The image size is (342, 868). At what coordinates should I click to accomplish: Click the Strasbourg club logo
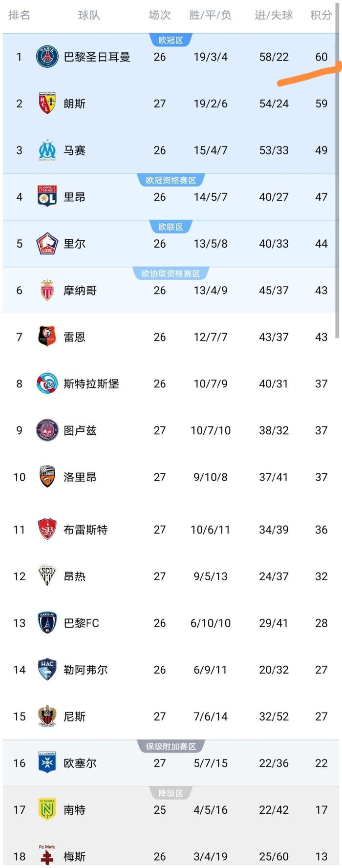[x=47, y=383]
